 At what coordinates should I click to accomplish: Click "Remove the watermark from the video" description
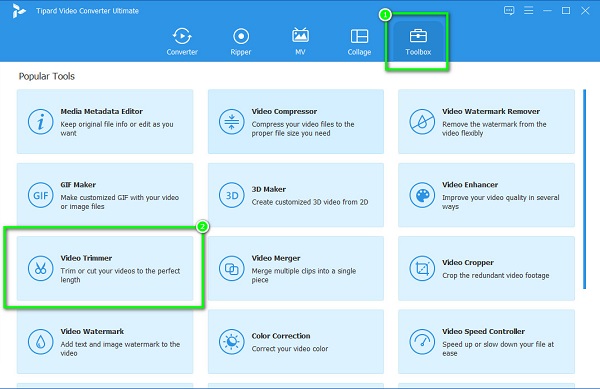[x=494, y=129]
